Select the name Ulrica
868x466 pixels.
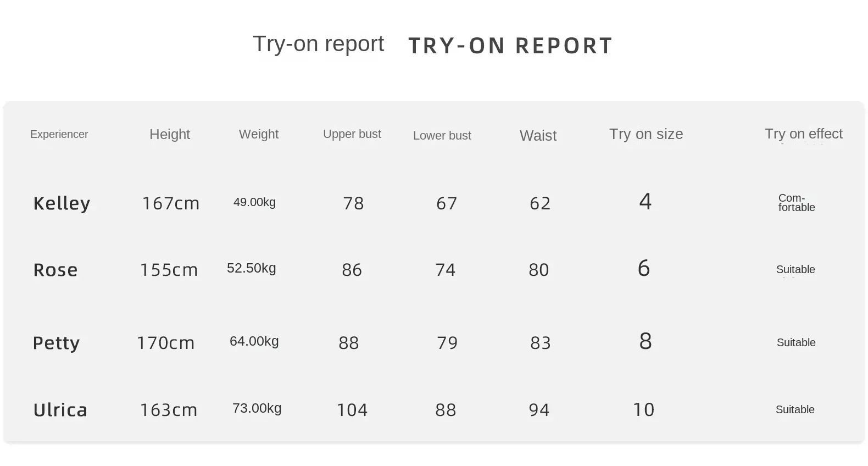click(60, 410)
